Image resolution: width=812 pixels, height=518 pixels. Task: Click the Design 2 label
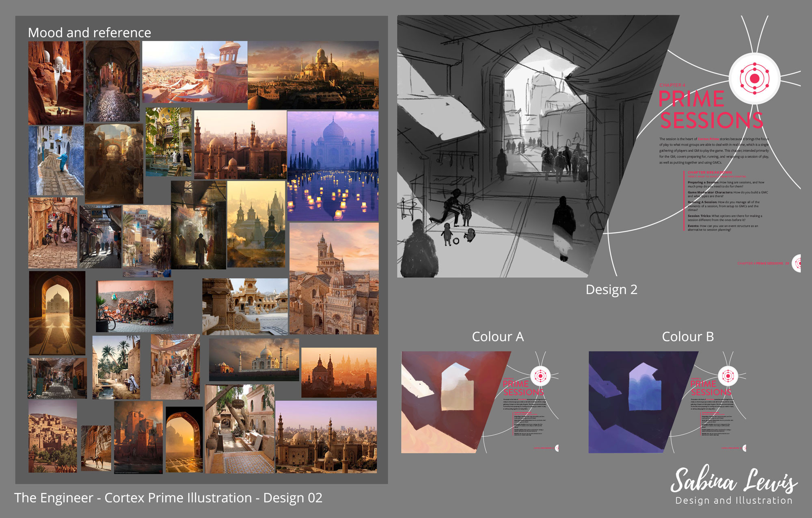[611, 289]
